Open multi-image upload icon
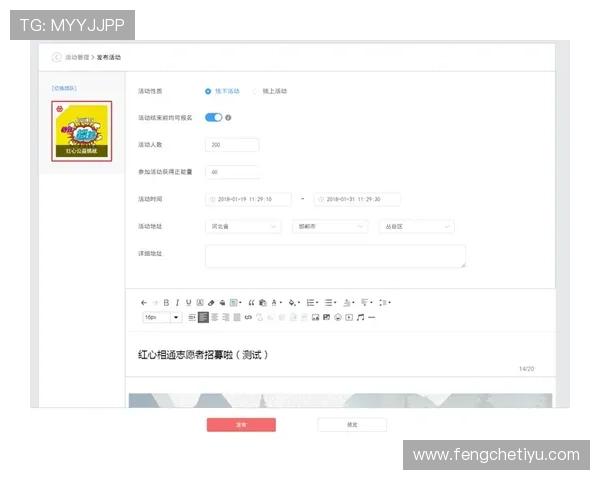The height and width of the screenshot is (480, 600). (326, 317)
